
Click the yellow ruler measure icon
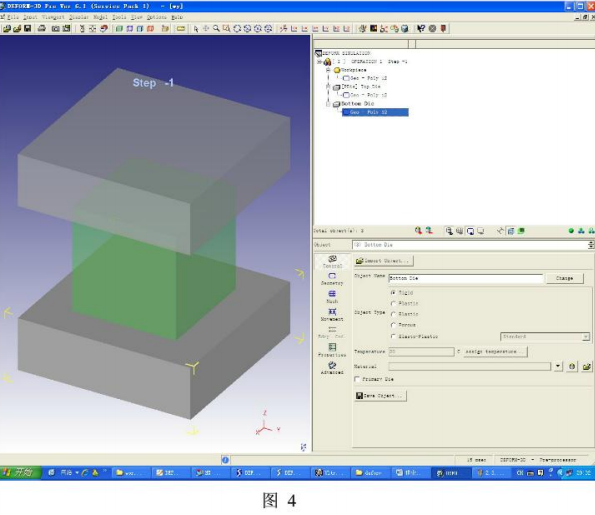coord(181,29)
